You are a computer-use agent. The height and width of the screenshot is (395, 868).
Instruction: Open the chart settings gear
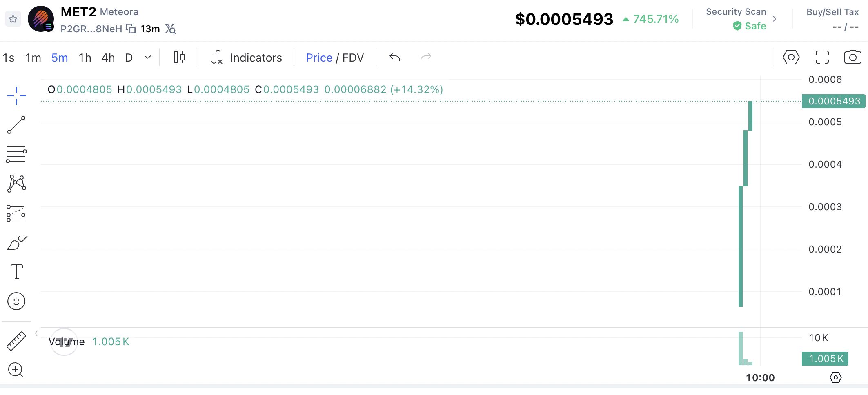(x=791, y=57)
